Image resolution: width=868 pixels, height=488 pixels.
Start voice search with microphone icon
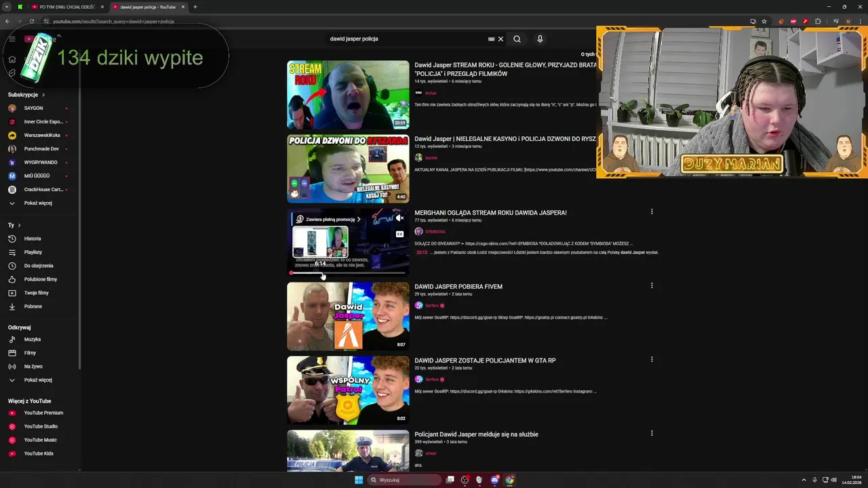coord(540,39)
